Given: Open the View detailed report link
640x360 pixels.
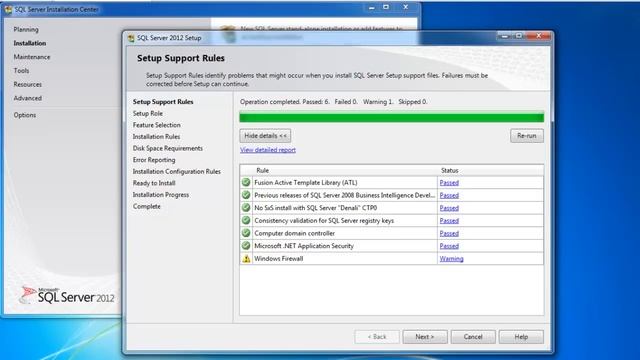Looking at the screenshot, I should [x=268, y=150].
